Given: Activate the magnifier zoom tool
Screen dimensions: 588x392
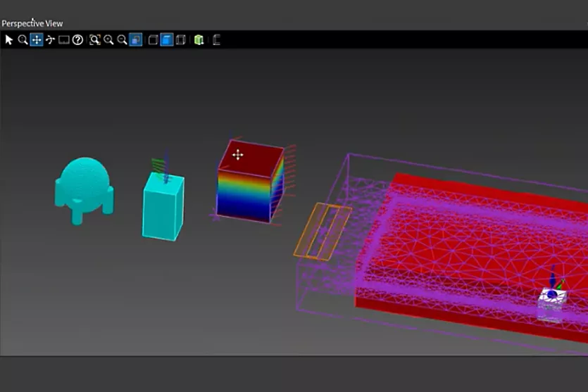Looking at the screenshot, I should click(23, 40).
